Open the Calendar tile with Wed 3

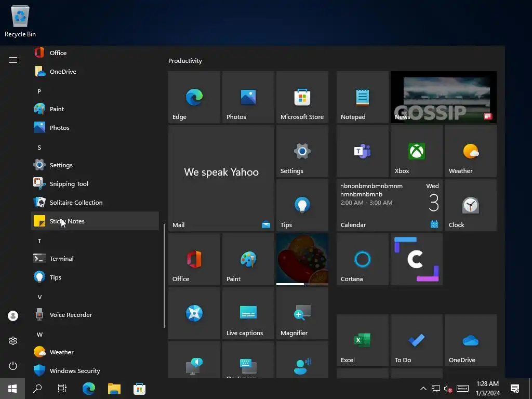(x=390, y=205)
